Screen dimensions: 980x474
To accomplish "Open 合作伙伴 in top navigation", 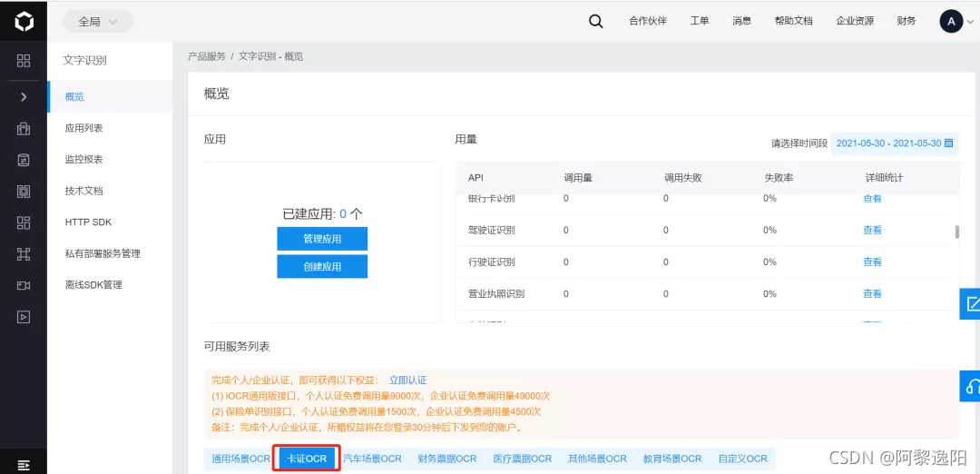I will (648, 21).
